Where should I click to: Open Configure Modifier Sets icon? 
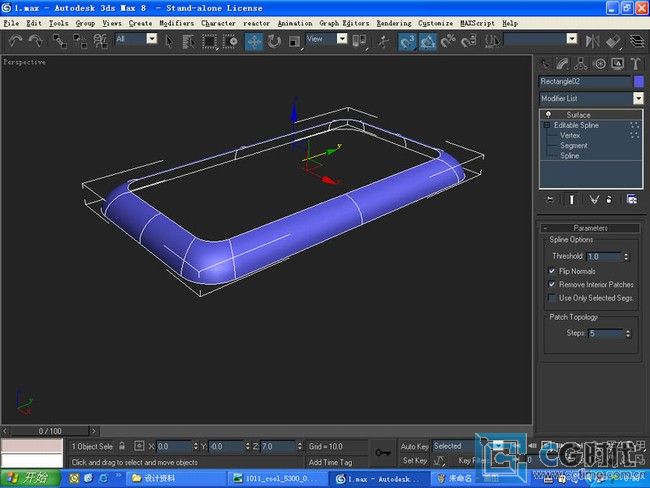pyautogui.click(x=632, y=200)
